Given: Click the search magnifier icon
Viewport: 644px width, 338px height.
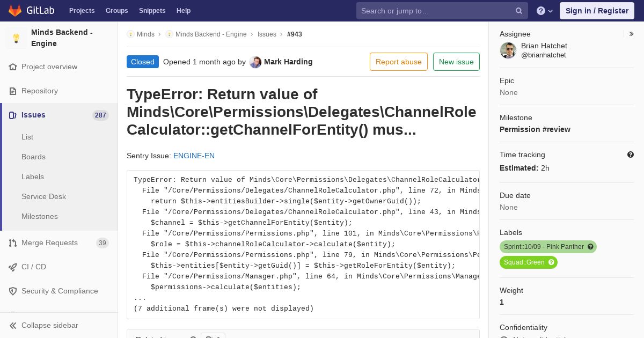Looking at the screenshot, I should point(519,11).
